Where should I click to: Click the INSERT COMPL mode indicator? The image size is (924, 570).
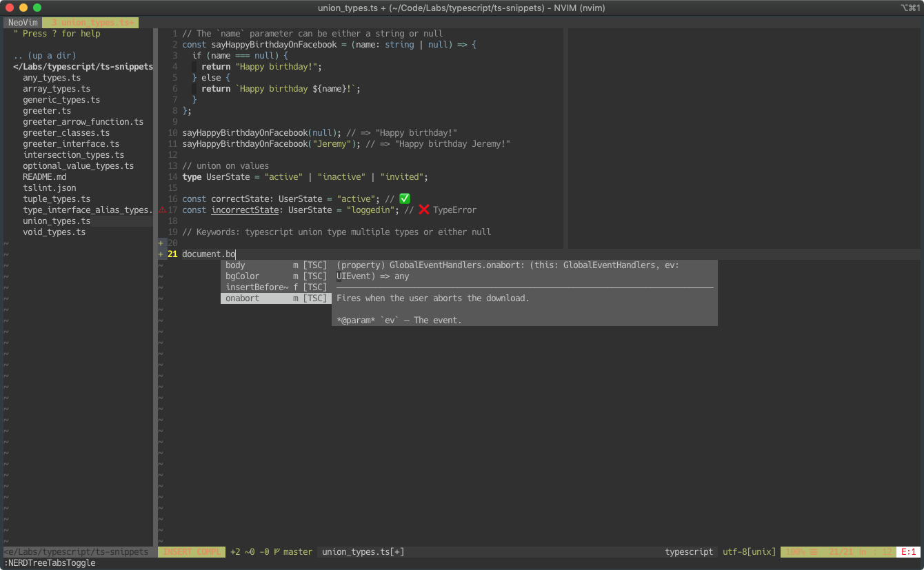coord(192,552)
